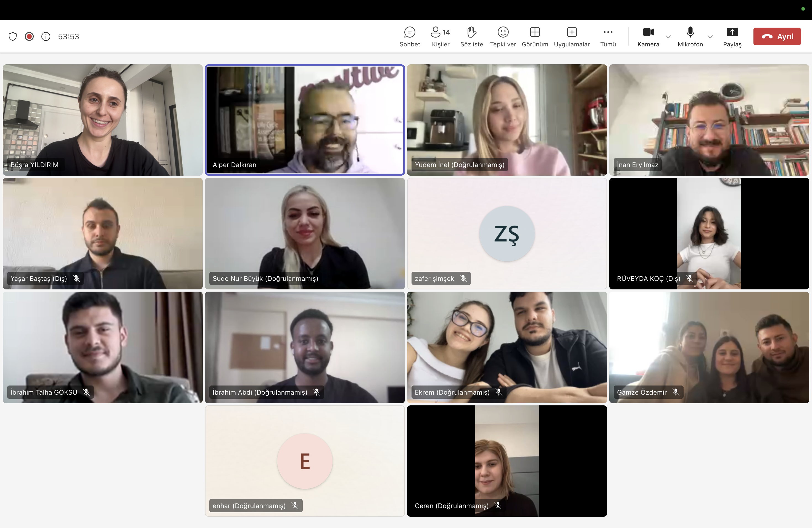Image resolution: width=812 pixels, height=528 pixels.
Task: Expand camera options chevron
Action: tap(668, 36)
